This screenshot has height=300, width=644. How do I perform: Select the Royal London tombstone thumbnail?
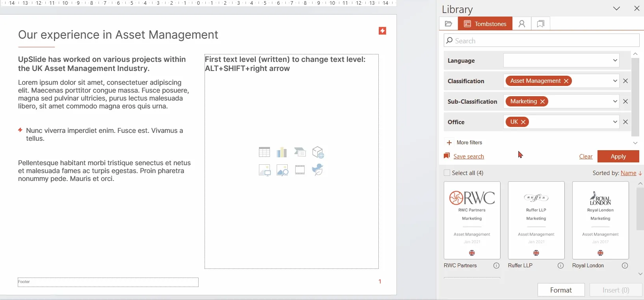pos(601,220)
